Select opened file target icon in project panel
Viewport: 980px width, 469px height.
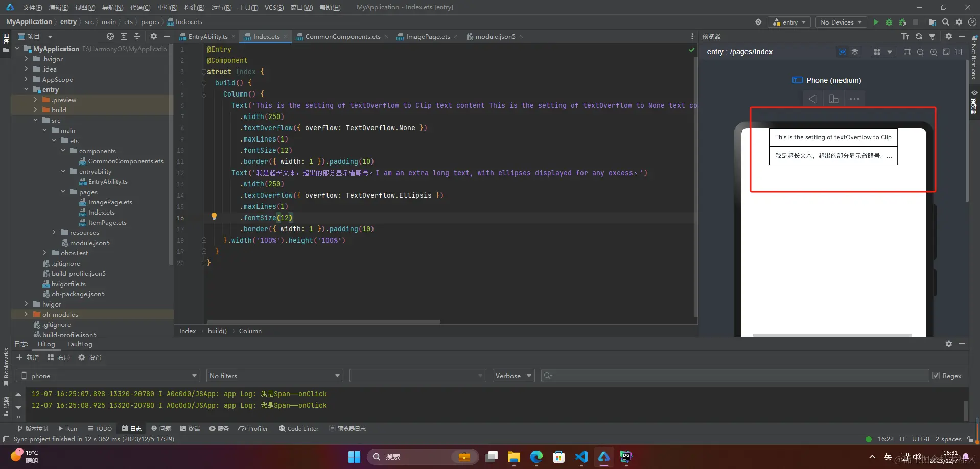[110, 36]
